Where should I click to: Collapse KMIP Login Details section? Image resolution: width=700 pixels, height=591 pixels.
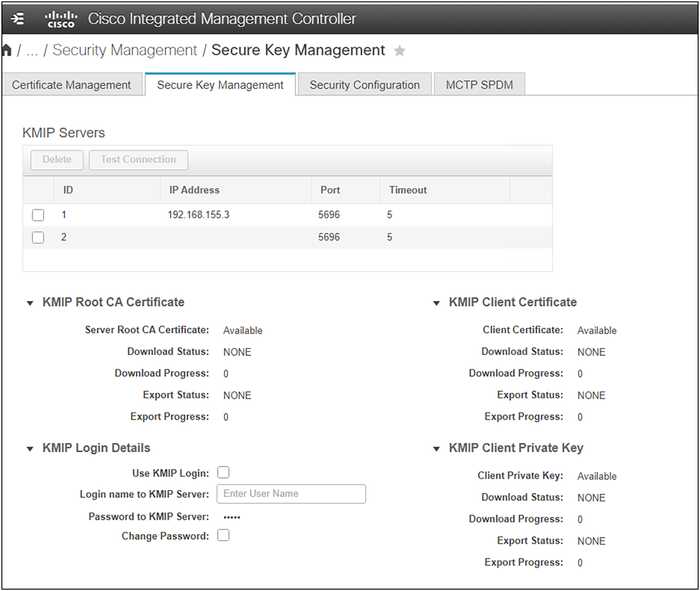tap(30, 449)
